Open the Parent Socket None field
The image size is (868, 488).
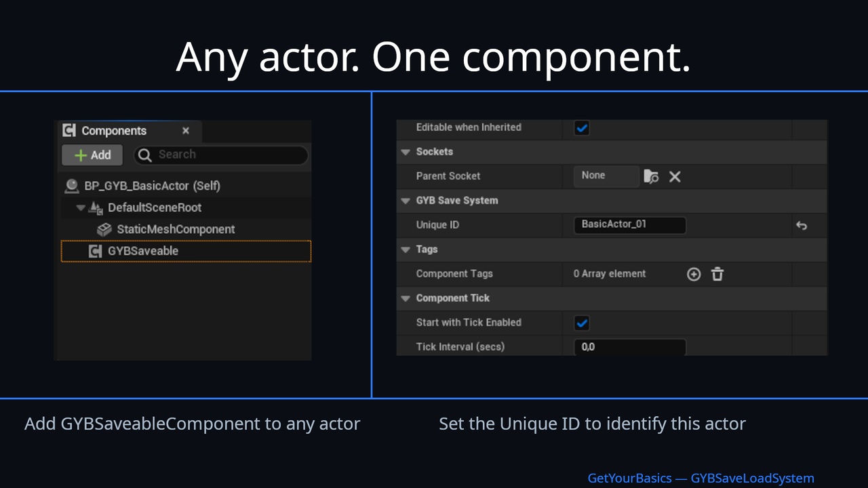coord(606,176)
